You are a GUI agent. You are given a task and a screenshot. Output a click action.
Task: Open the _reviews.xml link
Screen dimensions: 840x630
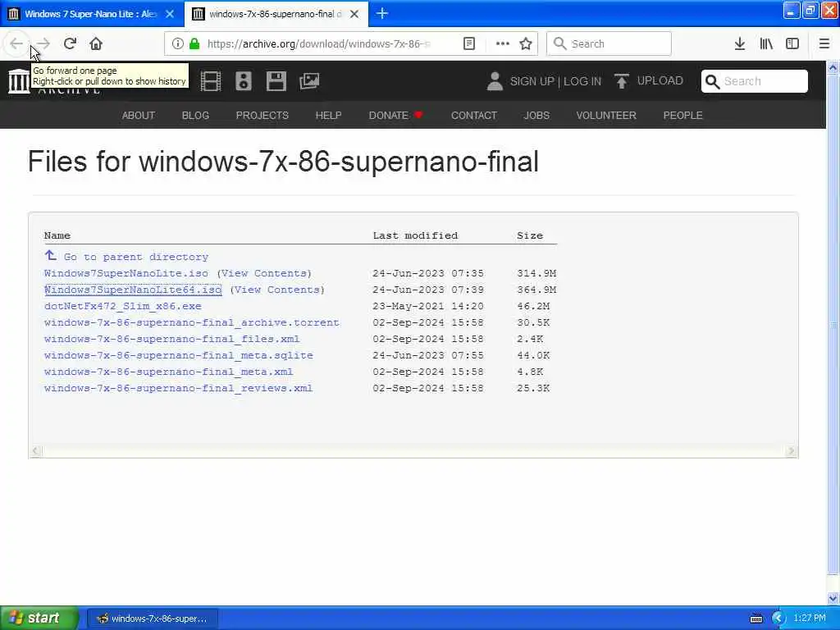click(x=178, y=388)
